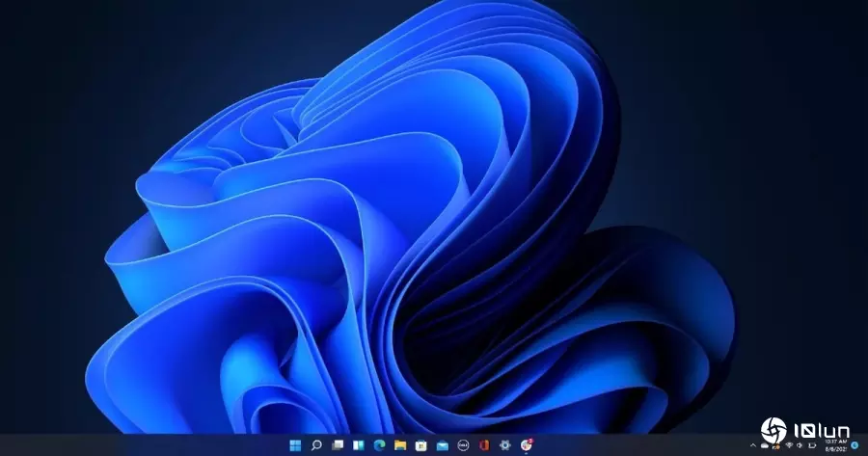The image size is (868, 456).
Task: Launch Microsoft Edge from taskbar
Action: [x=379, y=445]
